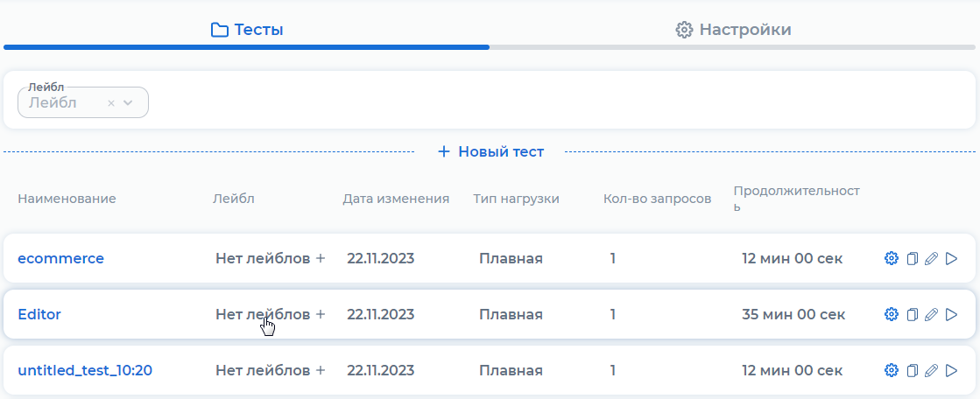
Task: Click Нет лейблов in ecommerce row
Action: (263, 258)
